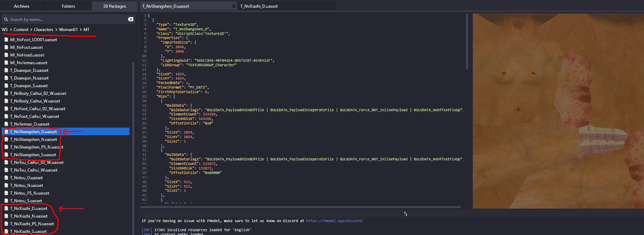Open the Folders tab
The image size is (644, 235).
[x=68, y=6]
